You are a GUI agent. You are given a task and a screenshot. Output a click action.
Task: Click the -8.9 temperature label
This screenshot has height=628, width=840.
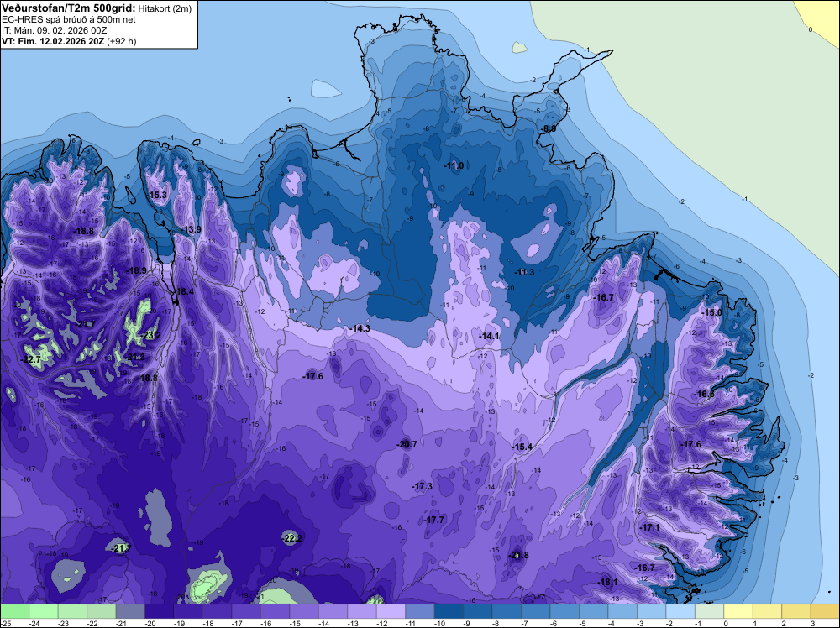549,128
